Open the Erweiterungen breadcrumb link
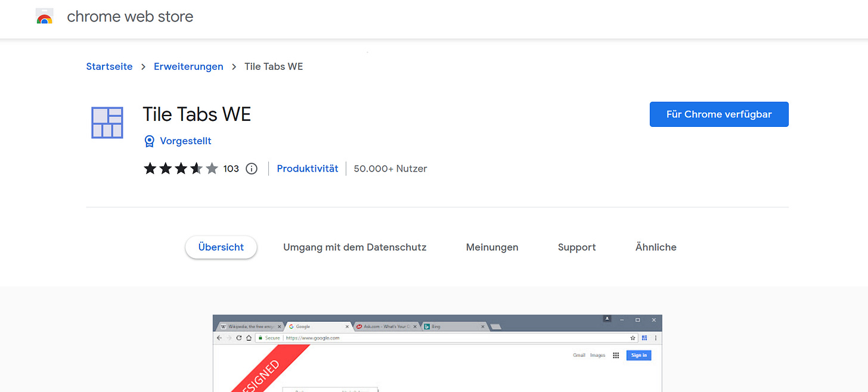 point(188,67)
